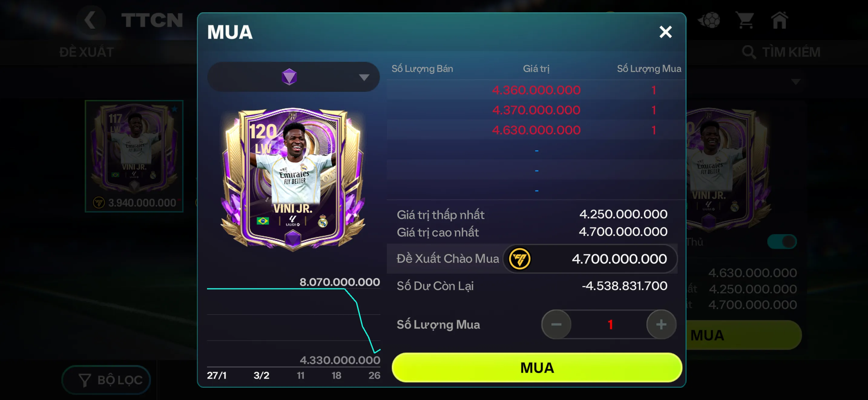The height and width of the screenshot is (400, 868).
Task: Select the 117 Vini Jr. card
Action: pyautogui.click(x=134, y=156)
